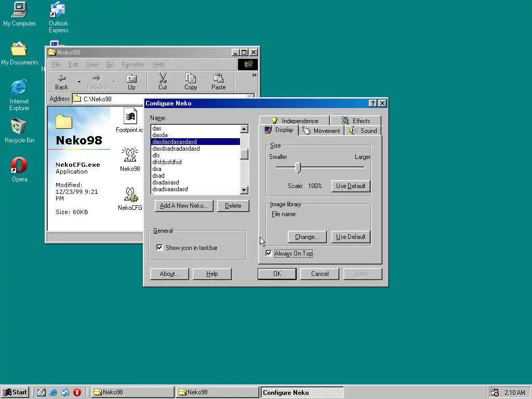532x399 pixels.
Task: Click task scheduler tray icon
Action: tap(495, 393)
